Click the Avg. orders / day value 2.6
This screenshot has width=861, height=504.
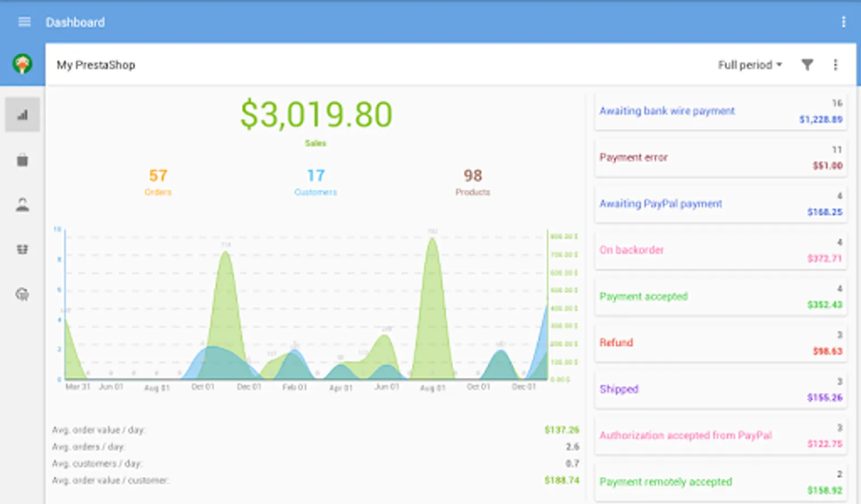[x=572, y=446]
